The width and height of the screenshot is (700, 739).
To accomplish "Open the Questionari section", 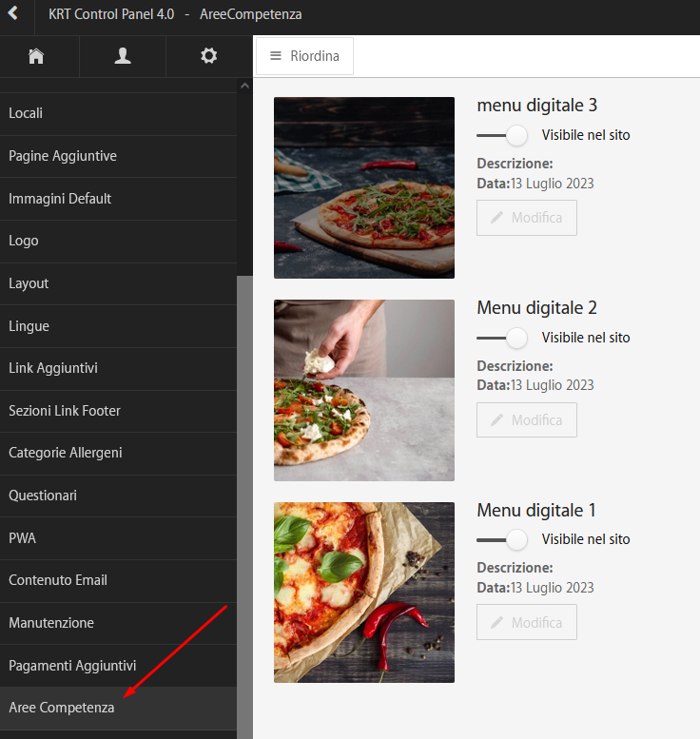I will [x=118, y=496].
